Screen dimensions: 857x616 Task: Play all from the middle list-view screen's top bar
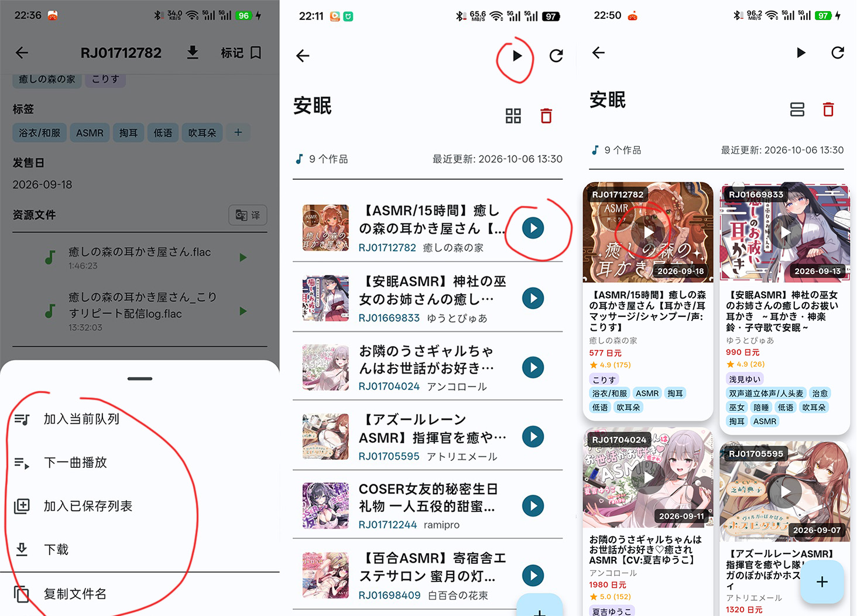[x=516, y=56]
